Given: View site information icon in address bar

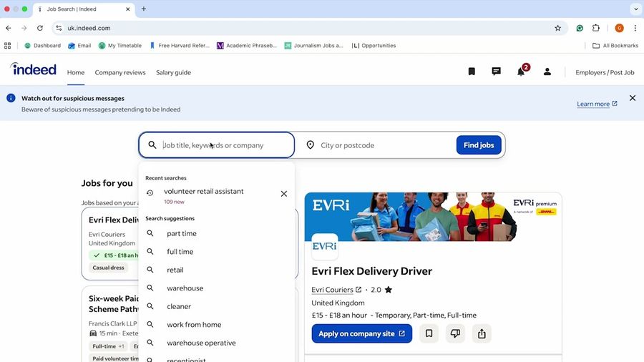Looking at the screenshot, I should 59,28.
